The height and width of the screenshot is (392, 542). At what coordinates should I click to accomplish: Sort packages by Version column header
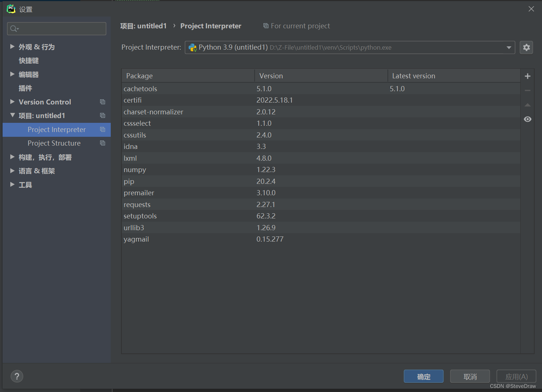pos(320,76)
